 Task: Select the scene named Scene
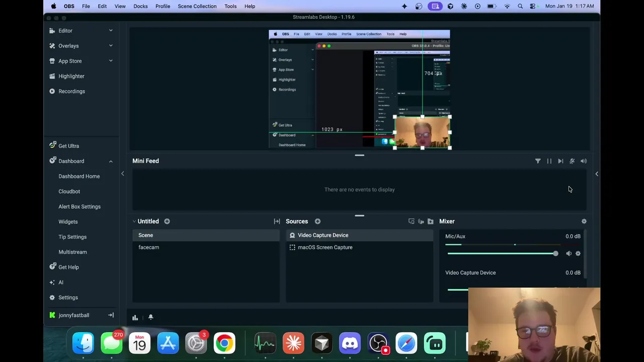click(x=206, y=235)
